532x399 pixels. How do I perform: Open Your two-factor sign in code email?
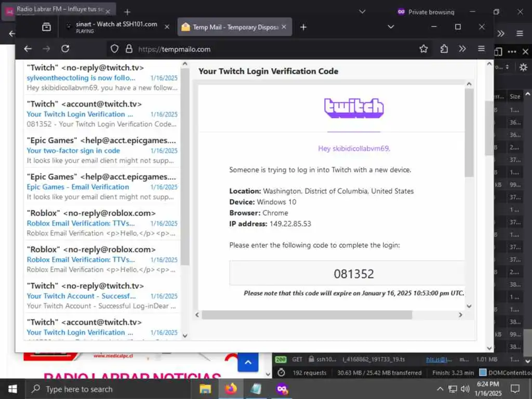click(102, 150)
